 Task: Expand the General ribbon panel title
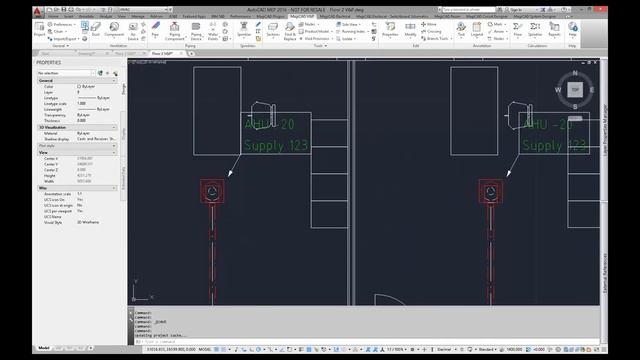(x=60, y=46)
